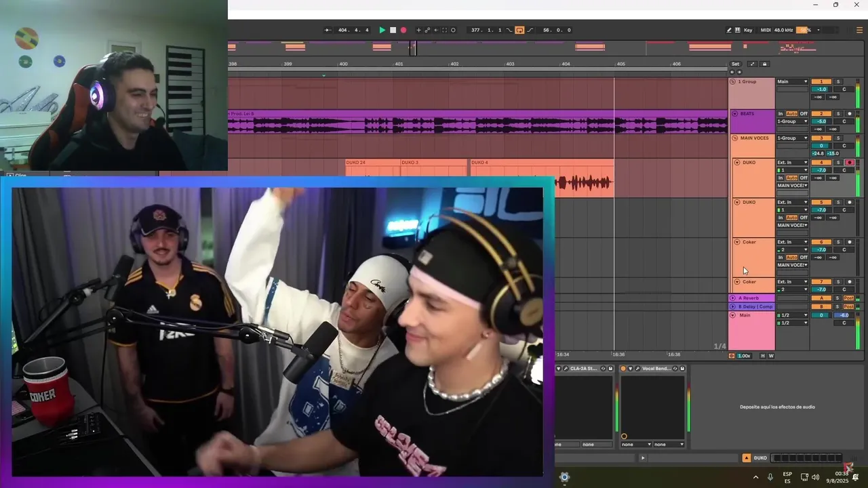Click the Capture MIDI bracket icon
The height and width of the screenshot is (488, 868).
point(444,30)
